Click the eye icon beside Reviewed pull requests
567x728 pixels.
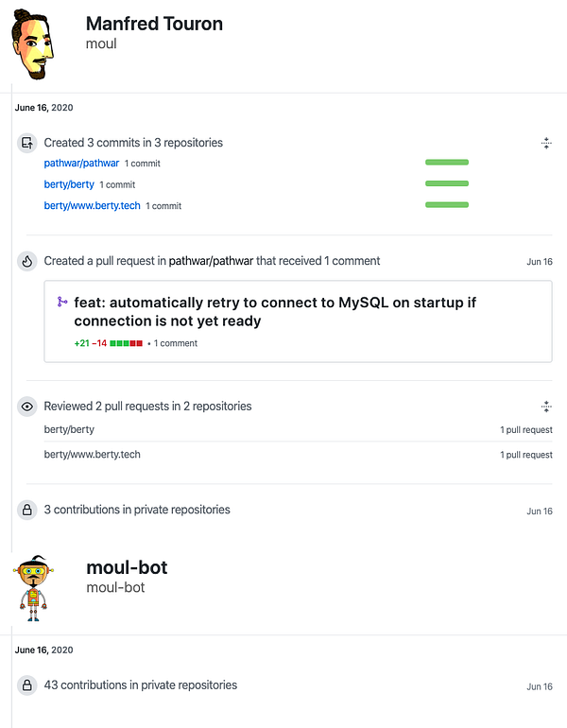(27, 407)
